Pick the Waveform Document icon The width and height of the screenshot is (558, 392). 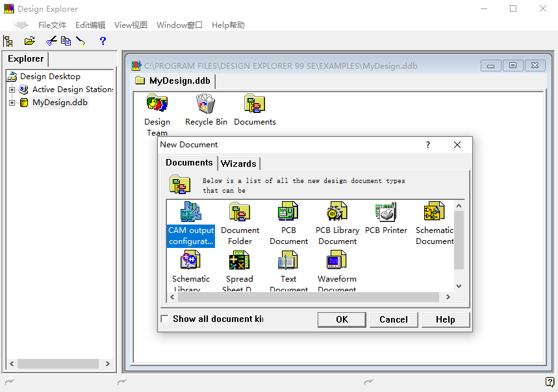pos(336,262)
